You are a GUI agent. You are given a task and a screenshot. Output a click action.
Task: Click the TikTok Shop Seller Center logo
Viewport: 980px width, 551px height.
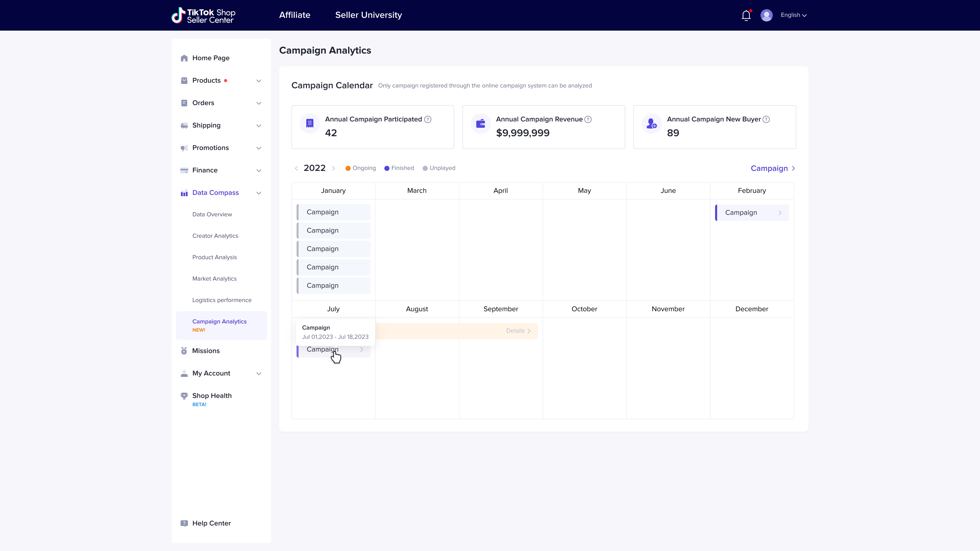tap(204, 16)
